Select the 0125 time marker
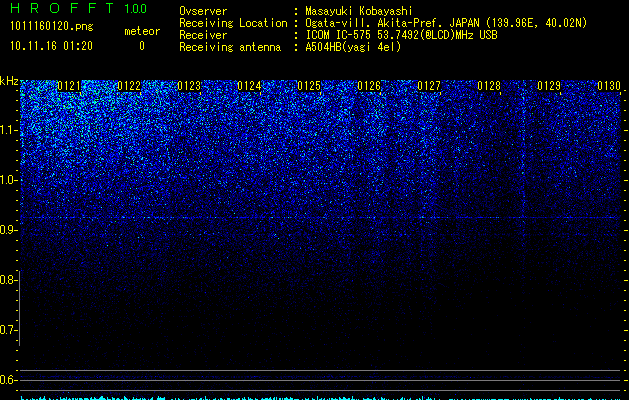 (x=309, y=86)
